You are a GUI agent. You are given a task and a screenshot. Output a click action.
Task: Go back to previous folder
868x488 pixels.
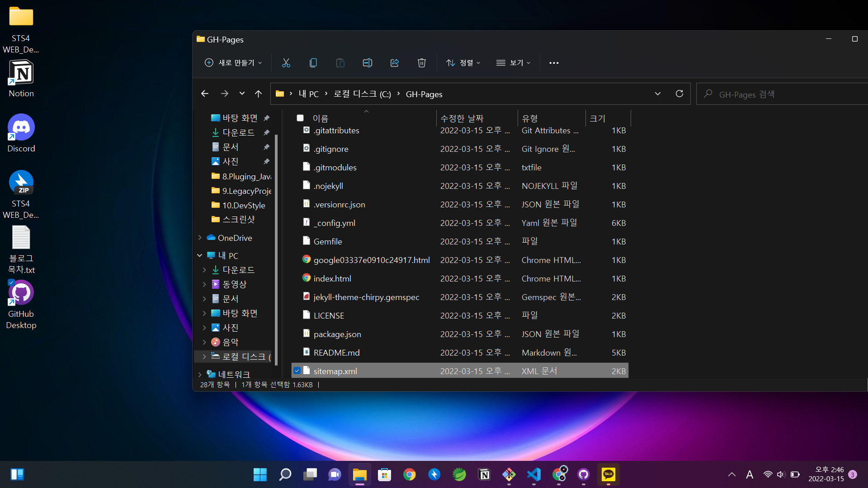click(x=205, y=94)
